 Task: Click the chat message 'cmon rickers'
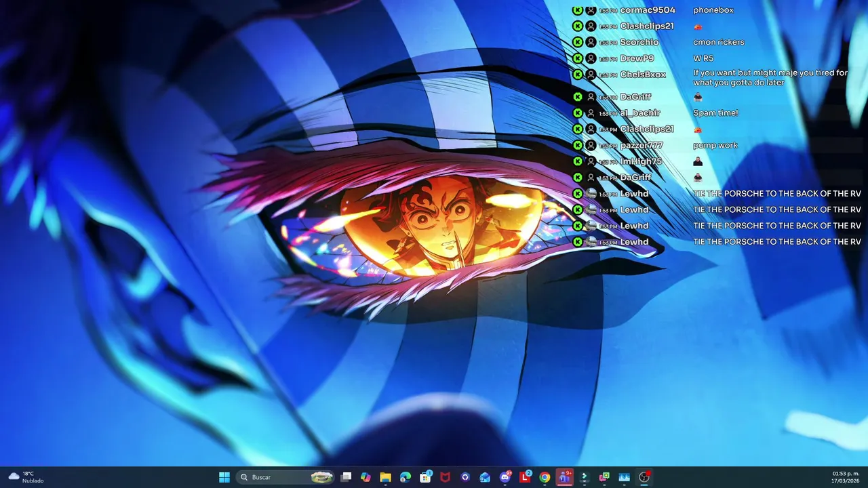(x=719, y=42)
